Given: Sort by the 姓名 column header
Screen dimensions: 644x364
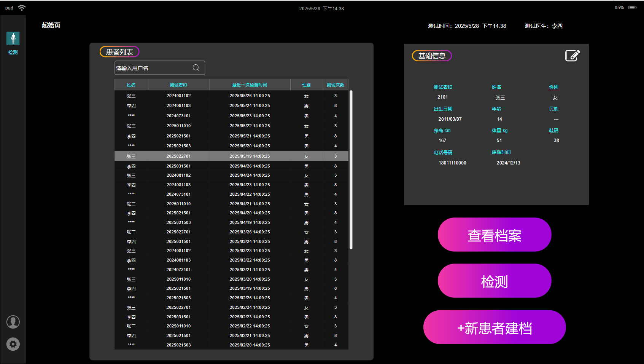Looking at the screenshot, I should click(131, 85).
